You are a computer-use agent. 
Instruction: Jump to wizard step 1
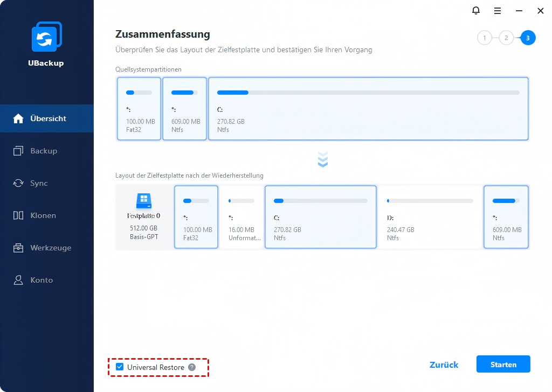pyautogui.click(x=485, y=38)
